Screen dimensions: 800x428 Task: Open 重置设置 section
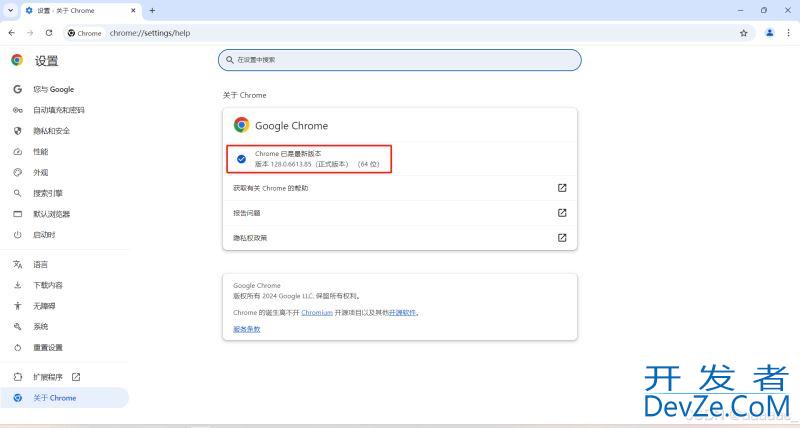tap(64, 347)
